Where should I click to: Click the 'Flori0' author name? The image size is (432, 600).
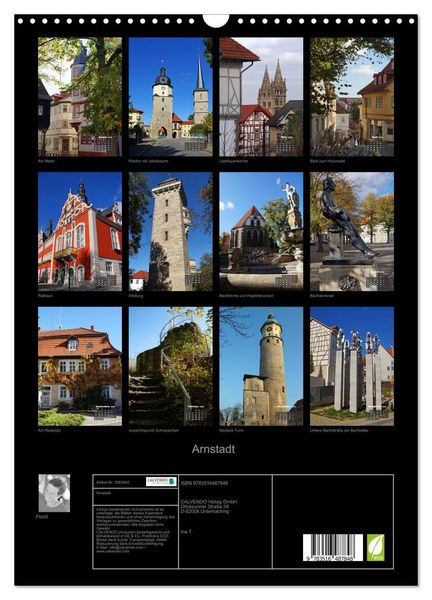[x=42, y=517]
